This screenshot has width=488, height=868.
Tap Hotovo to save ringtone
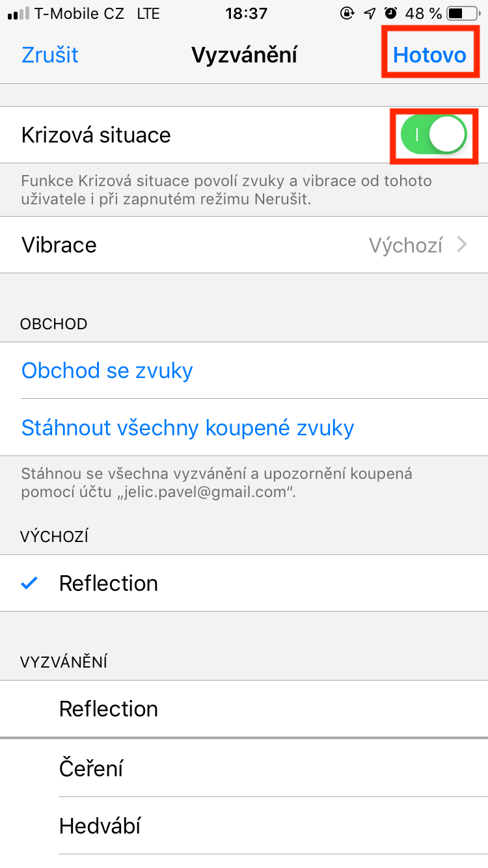click(x=429, y=55)
